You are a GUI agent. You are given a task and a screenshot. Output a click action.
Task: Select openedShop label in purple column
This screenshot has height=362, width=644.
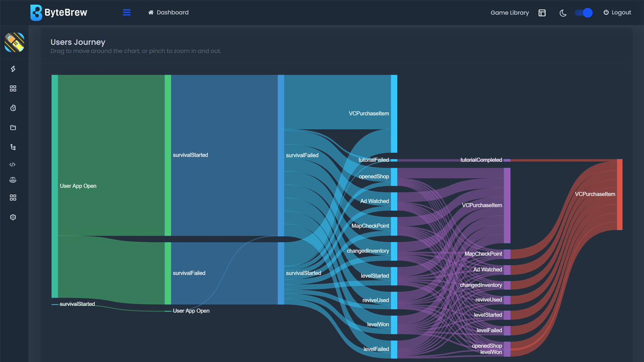pyautogui.click(x=487, y=346)
